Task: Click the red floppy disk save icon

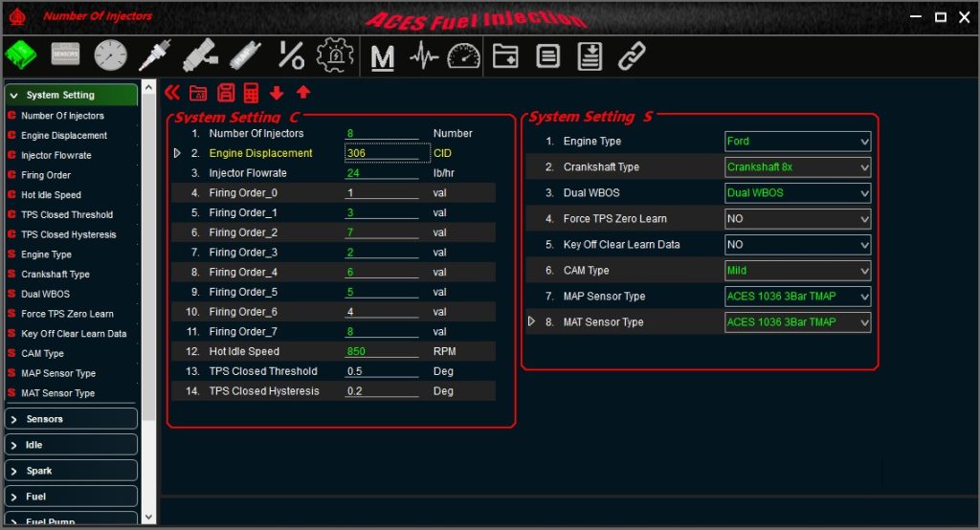Action: pyautogui.click(x=226, y=93)
